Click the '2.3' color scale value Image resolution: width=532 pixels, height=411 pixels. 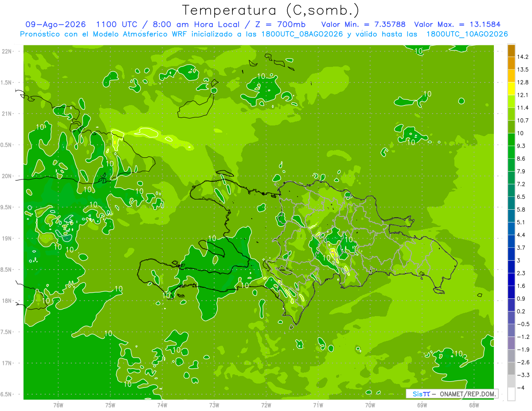pyautogui.click(x=522, y=273)
